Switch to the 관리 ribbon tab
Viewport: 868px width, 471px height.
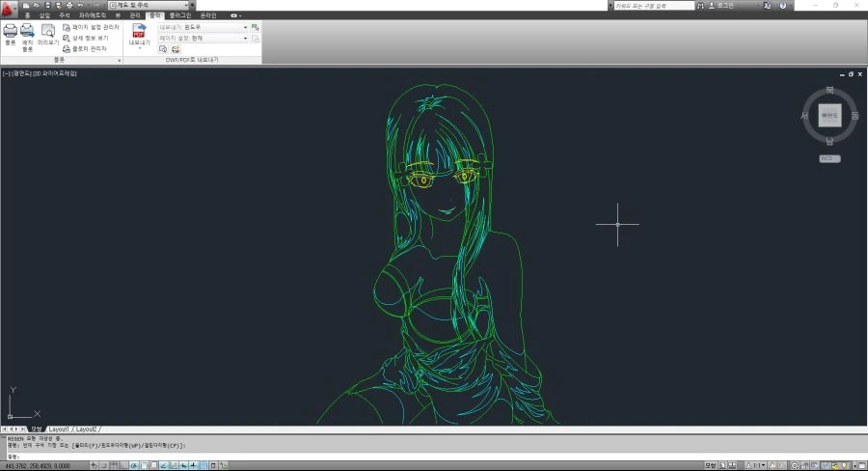pos(135,15)
